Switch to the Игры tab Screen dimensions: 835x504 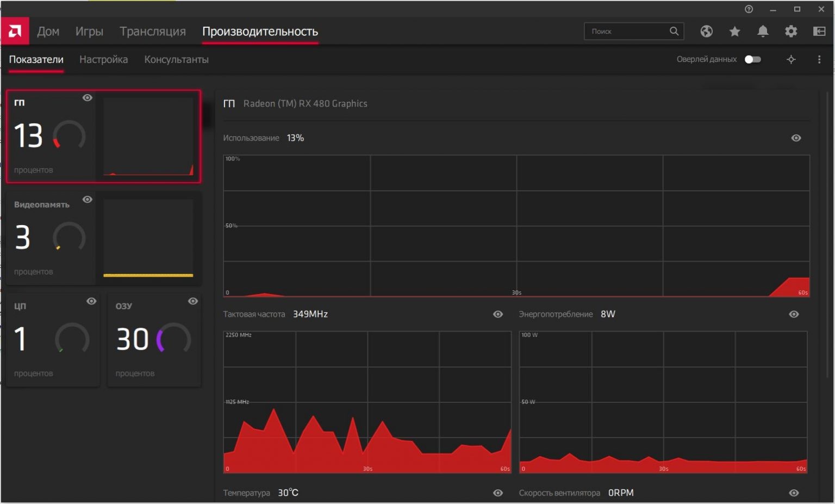click(89, 32)
